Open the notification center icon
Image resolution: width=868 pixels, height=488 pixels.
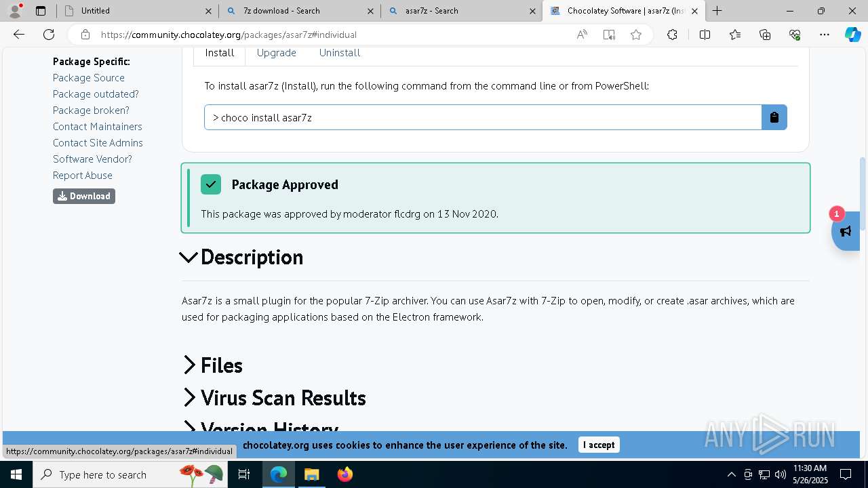[x=846, y=474]
